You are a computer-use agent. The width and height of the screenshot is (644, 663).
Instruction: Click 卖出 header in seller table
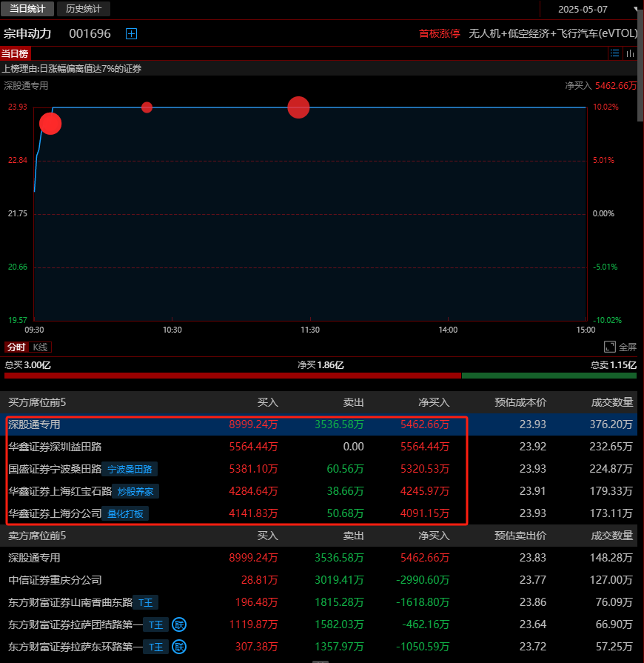(353, 536)
